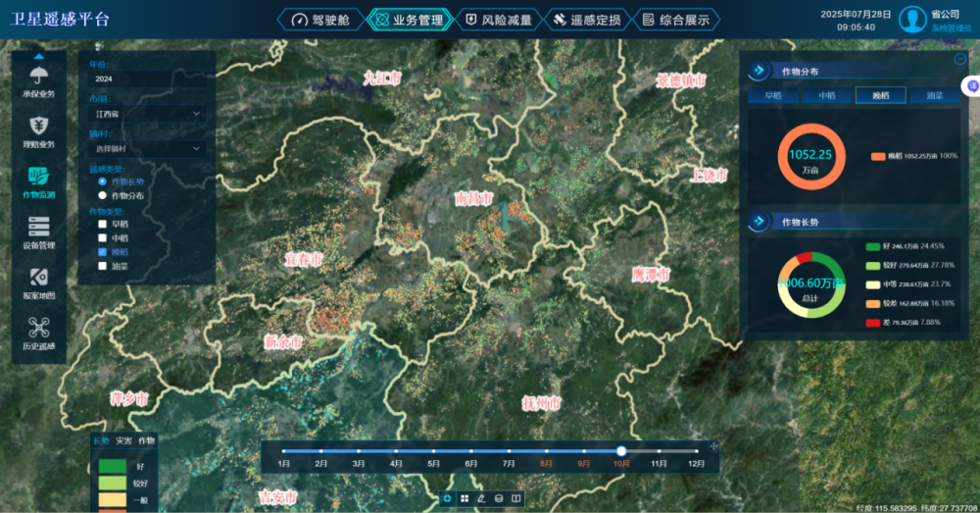The image size is (980, 513).
Task: Click the 作物分布 panel arrow icon
Action: coord(759,71)
